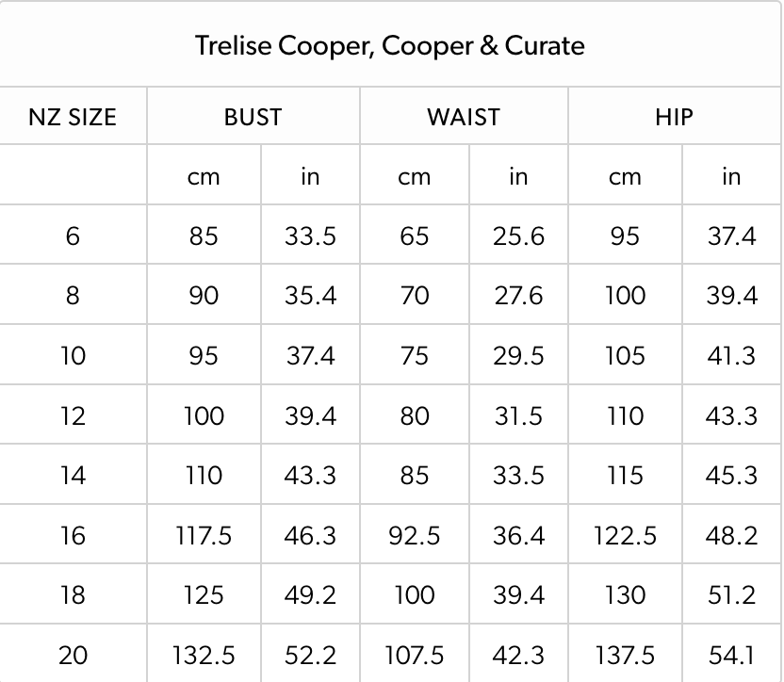This screenshot has width=784, height=682.
Task: Select the hip inches value 54.1
Action: pos(731,656)
